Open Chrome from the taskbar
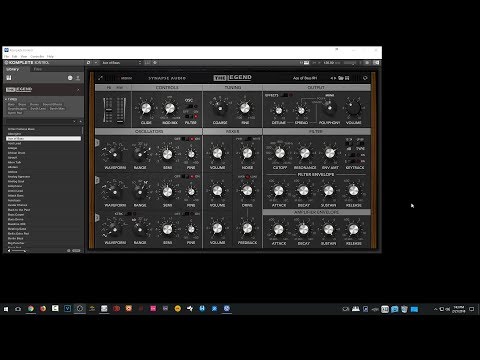Image resolution: width=480 pixels, height=360 pixels. [x=31, y=309]
